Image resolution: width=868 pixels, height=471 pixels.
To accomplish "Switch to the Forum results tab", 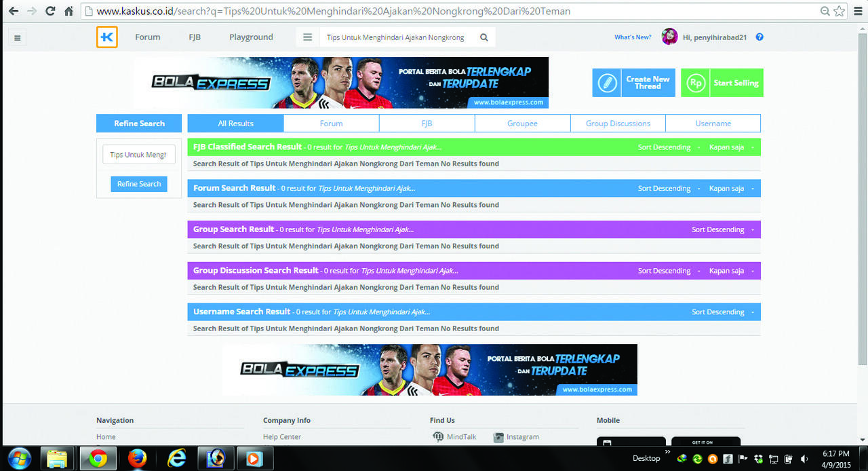I will tap(331, 124).
